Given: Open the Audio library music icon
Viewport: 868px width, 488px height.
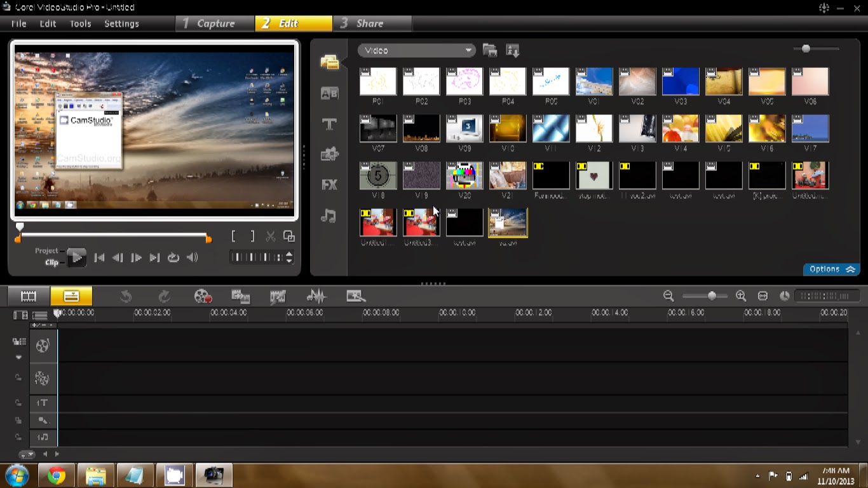Looking at the screenshot, I should pyautogui.click(x=329, y=216).
